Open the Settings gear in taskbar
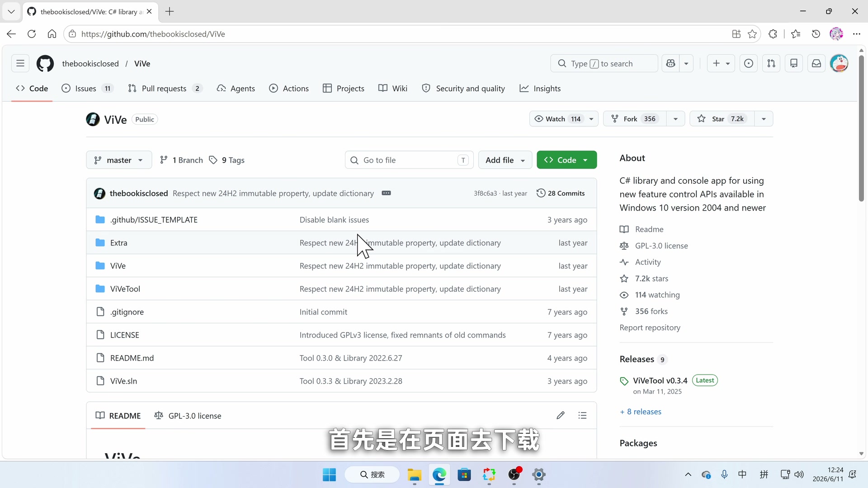This screenshot has height=488, width=868. coord(539,475)
